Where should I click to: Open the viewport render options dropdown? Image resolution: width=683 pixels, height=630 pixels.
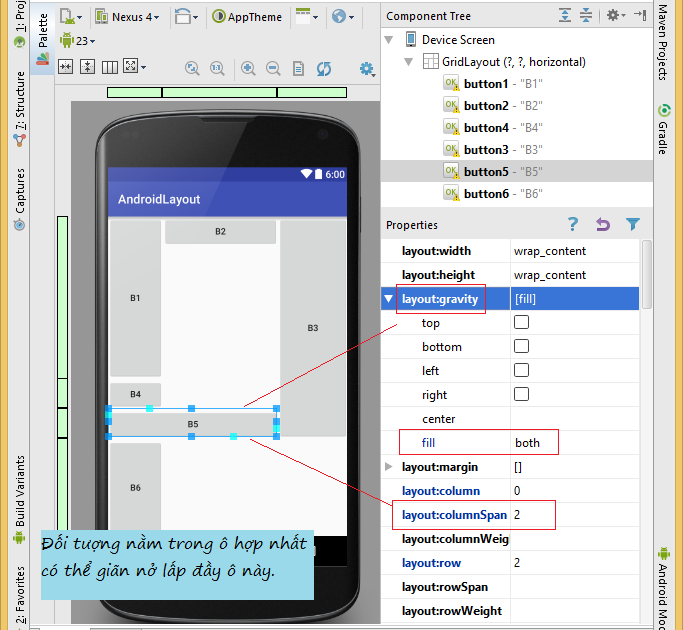[x=134, y=66]
